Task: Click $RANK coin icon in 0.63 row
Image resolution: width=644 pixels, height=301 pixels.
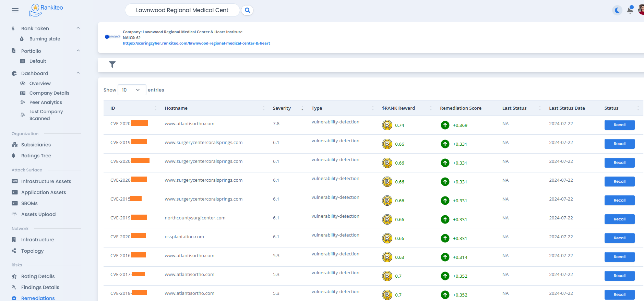Action: (387, 257)
